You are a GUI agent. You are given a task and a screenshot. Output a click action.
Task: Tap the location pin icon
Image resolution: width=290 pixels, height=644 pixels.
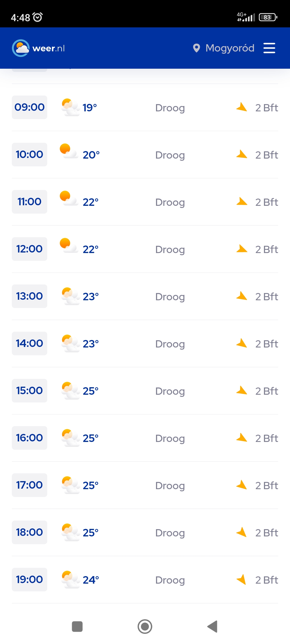point(197,48)
